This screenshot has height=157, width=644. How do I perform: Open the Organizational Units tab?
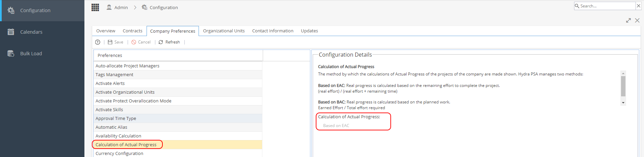[224, 31]
